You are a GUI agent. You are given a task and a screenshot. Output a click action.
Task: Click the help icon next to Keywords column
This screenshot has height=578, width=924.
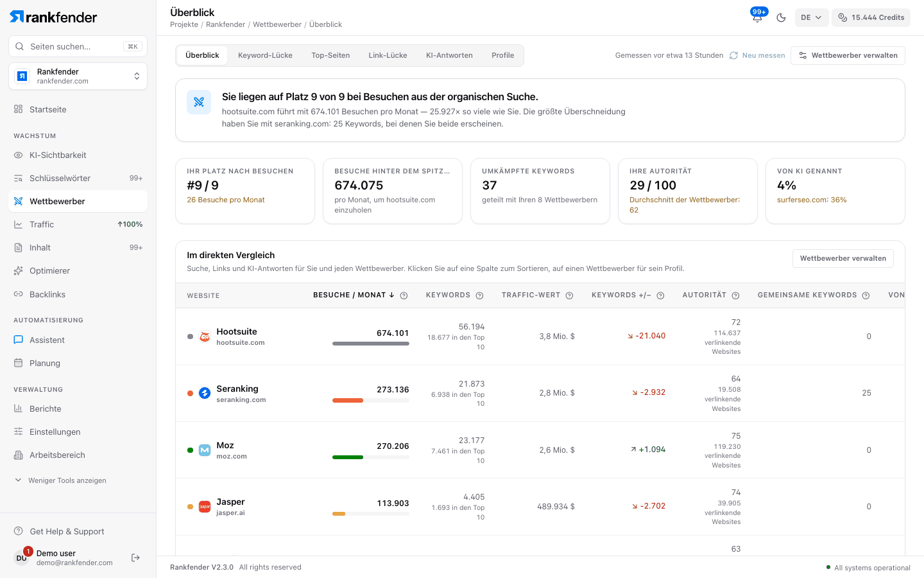(x=479, y=295)
